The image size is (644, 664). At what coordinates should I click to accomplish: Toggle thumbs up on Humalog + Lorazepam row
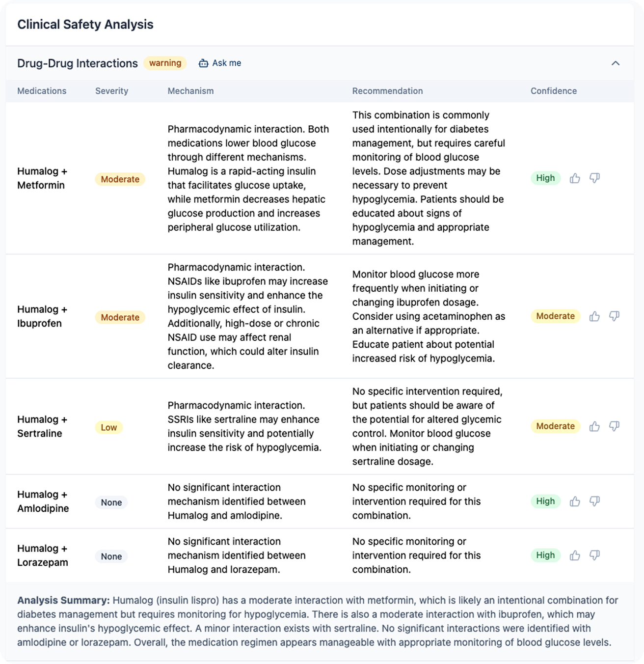pyautogui.click(x=575, y=555)
